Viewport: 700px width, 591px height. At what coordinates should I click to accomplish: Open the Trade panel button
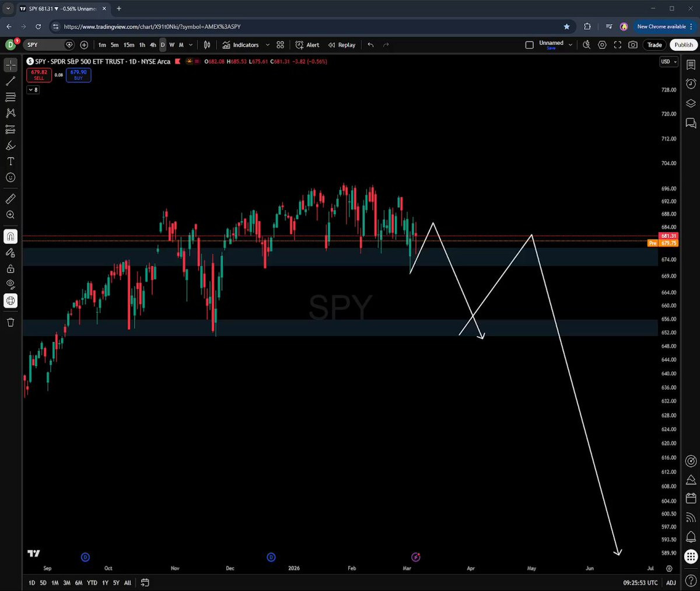(x=654, y=45)
